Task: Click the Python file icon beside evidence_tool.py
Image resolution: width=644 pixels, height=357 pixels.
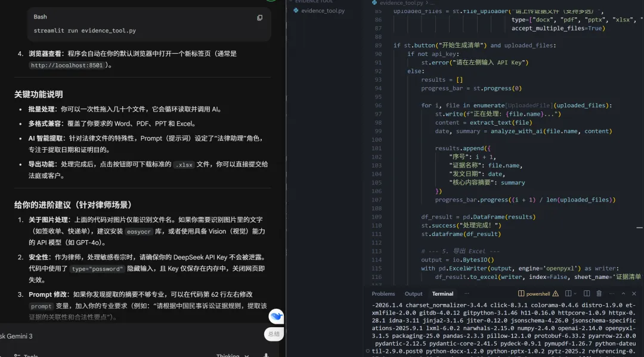Action: pos(296,11)
